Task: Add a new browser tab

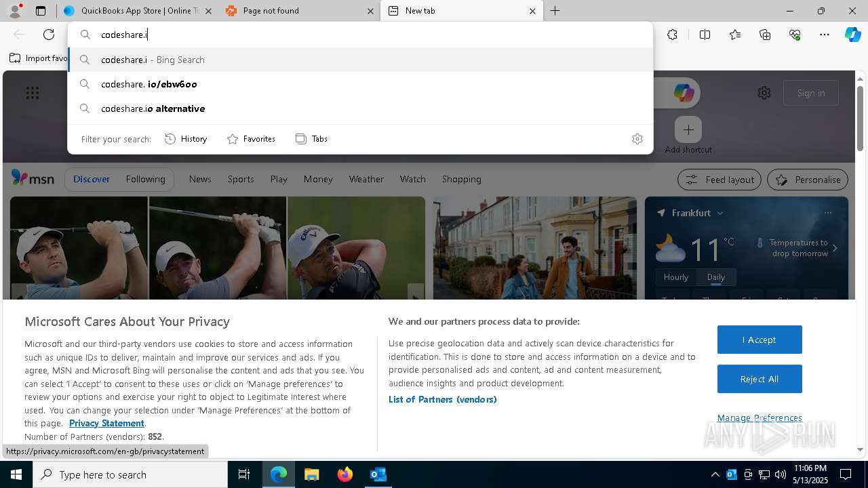Action: [x=555, y=11]
